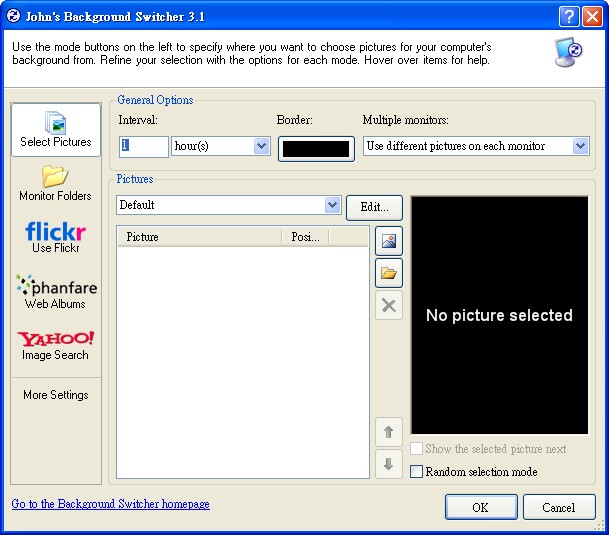609x535 pixels.
Task: Focus the Interval number field
Action: click(x=144, y=146)
